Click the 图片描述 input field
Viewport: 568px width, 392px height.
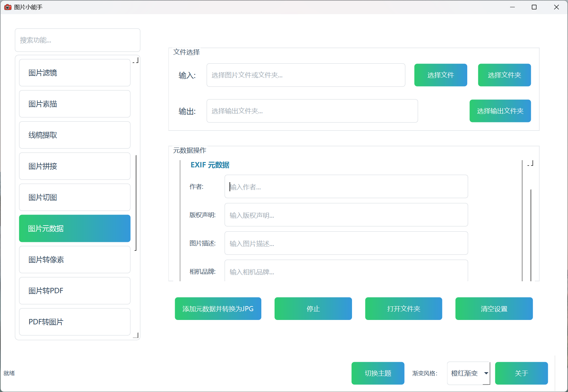346,244
